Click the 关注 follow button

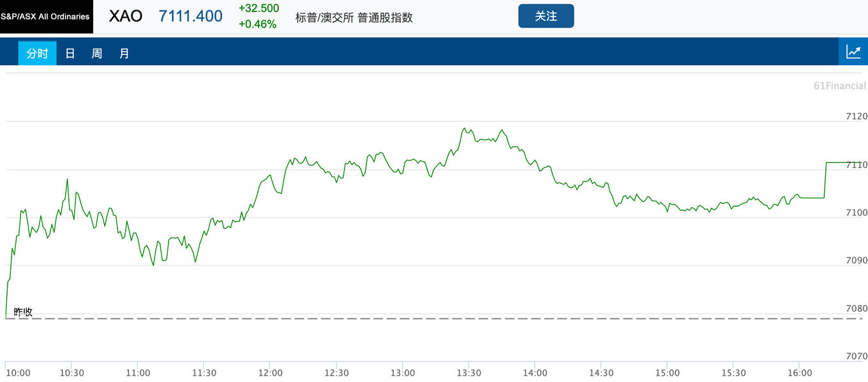click(x=546, y=16)
